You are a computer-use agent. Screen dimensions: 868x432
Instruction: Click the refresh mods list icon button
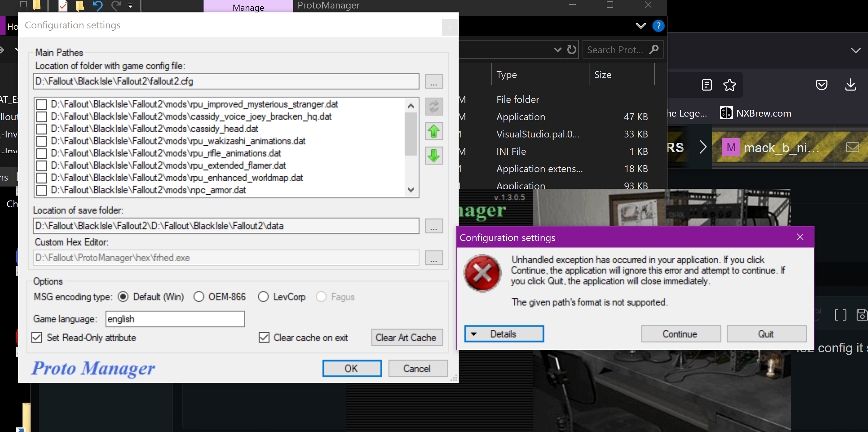[434, 107]
